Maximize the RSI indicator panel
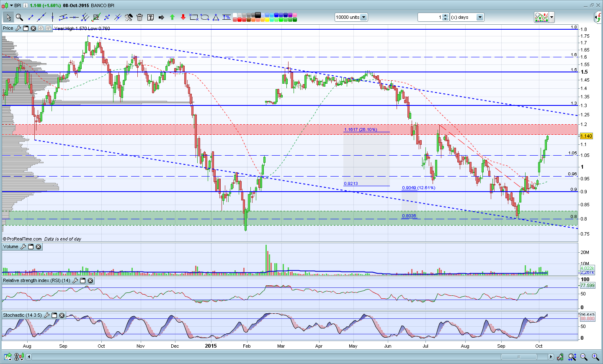 82,280
